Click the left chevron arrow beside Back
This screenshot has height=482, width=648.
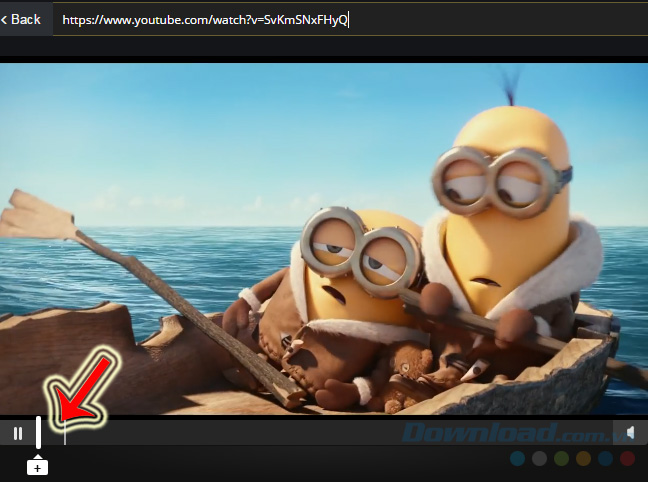(5, 20)
